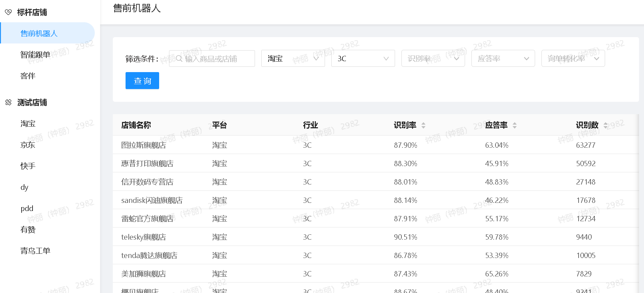Open 智能跟单 sidebar item
The image size is (644, 293).
click(x=35, y=55)
